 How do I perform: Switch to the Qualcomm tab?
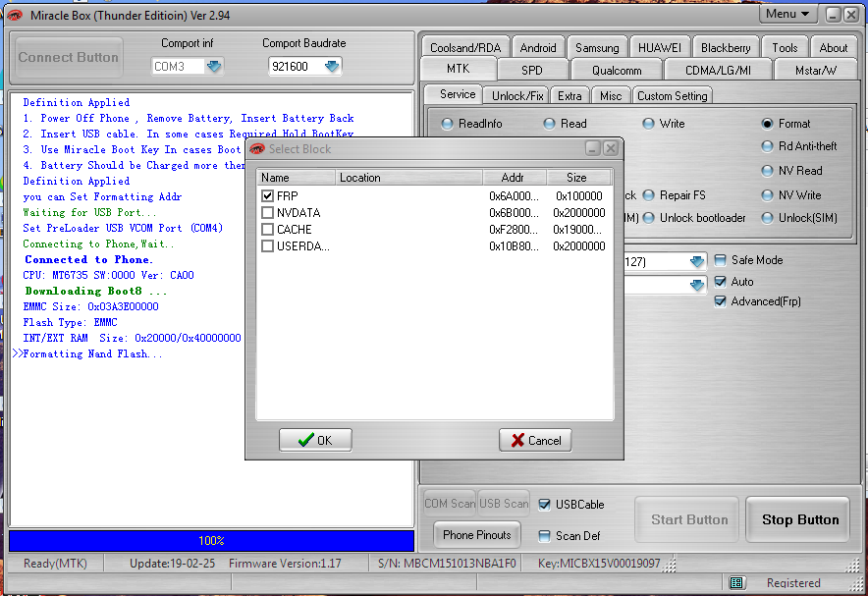[x=616, y=71]
